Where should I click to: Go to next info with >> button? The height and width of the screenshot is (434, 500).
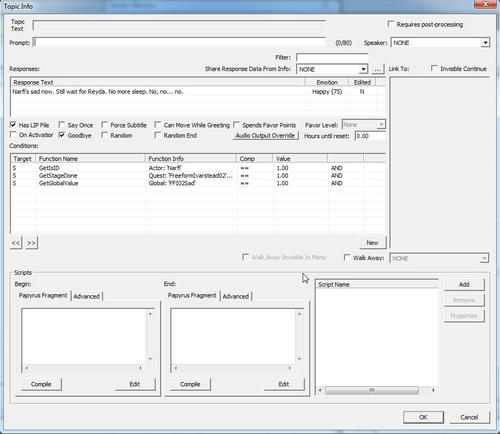click(x=31, y=243)
